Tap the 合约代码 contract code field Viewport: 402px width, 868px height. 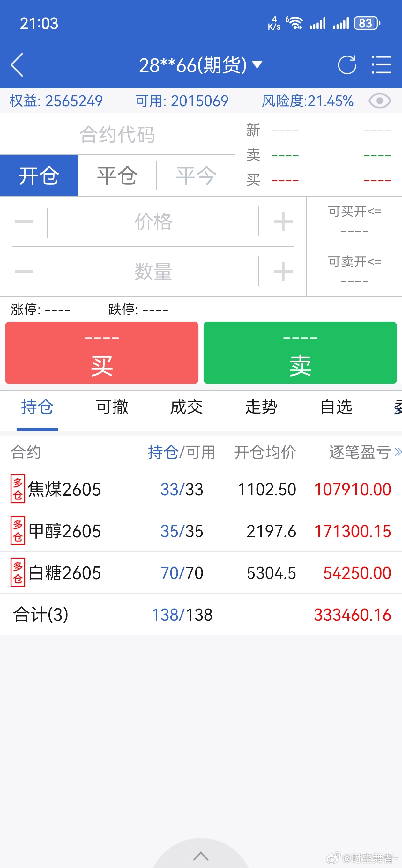[x=117, y=134]
